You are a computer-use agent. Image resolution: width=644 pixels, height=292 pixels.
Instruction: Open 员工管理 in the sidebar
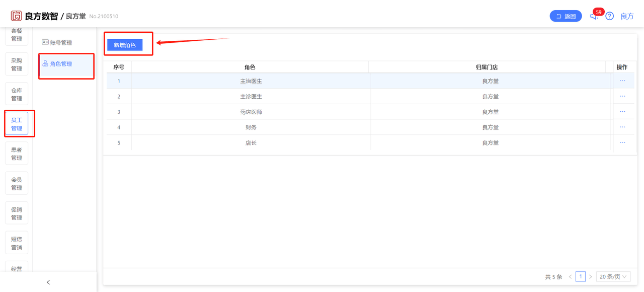click(x=17, y=124)
